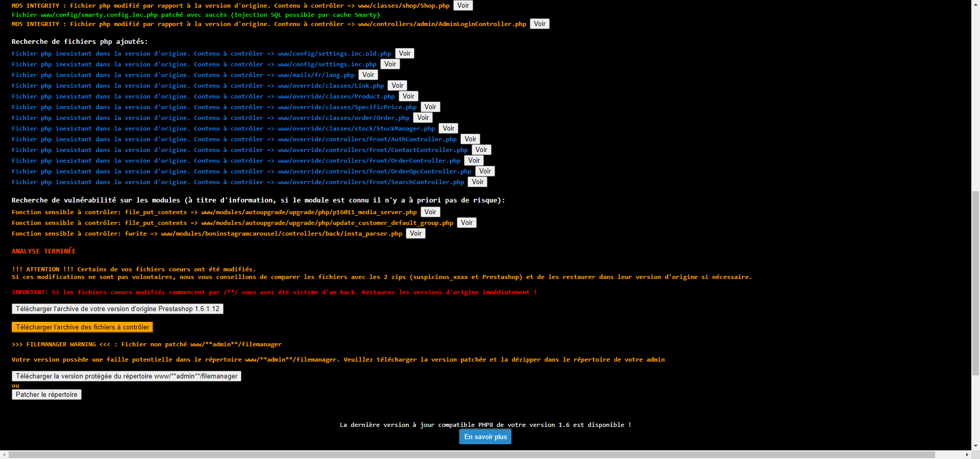
Task: View SearchController.php override file
Action: pos(478,182)
